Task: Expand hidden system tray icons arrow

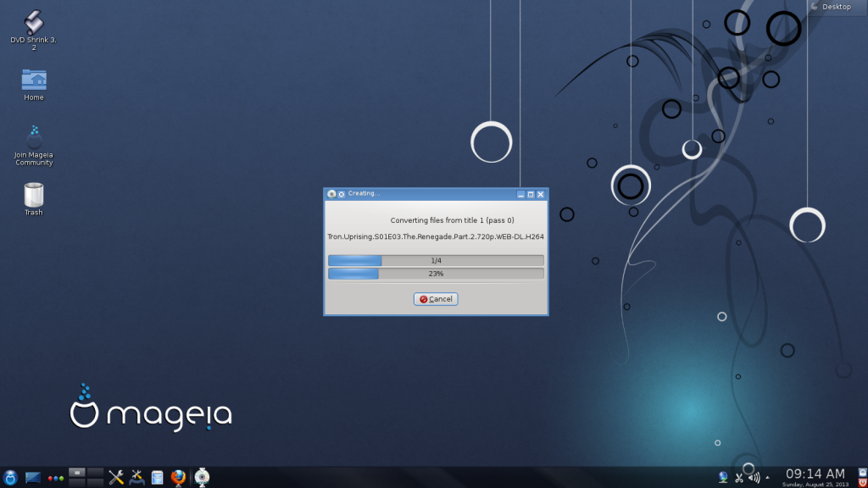Action: [767, 478]
